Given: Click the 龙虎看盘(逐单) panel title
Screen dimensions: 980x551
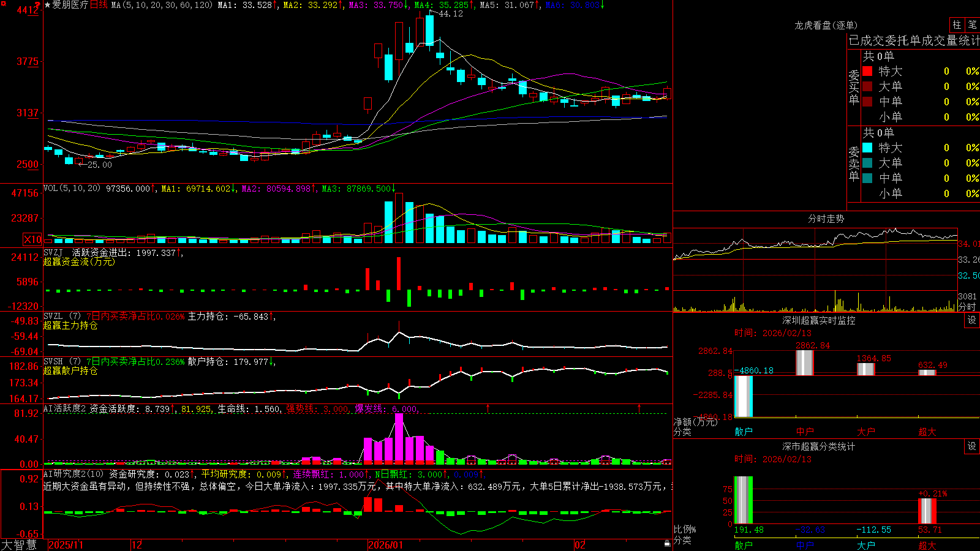Looking at the screenshot, I should click(x=826, y=25).
